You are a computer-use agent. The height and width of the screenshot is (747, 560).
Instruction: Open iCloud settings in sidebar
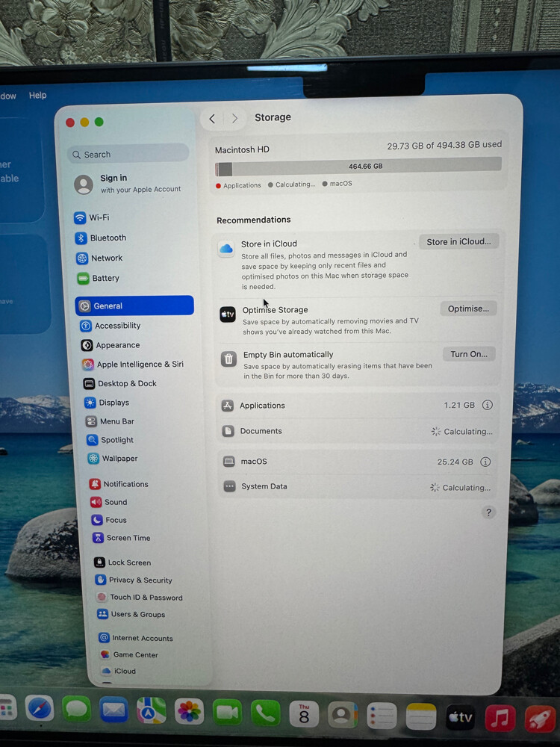pos(119,671)
